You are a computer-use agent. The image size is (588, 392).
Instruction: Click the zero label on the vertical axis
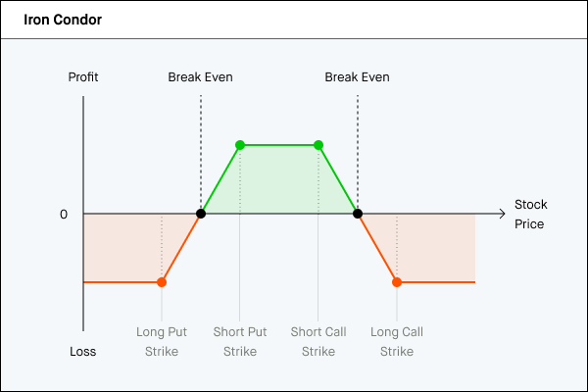pyautogui.click(x=64, y=214)
